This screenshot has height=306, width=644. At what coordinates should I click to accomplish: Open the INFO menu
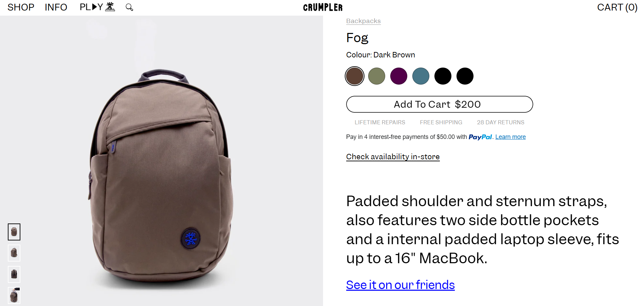(x=56, y=7)
